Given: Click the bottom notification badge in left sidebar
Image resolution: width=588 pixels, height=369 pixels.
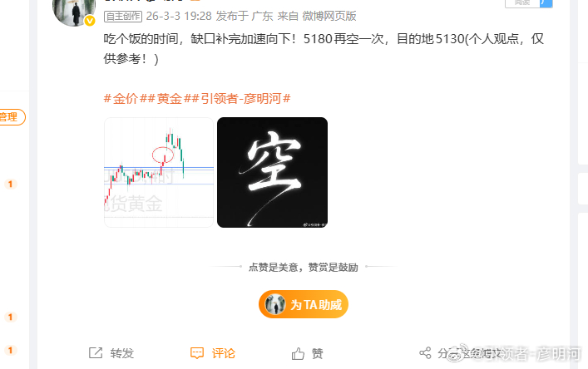Looking at the screenshot, I should click(x=11, y=350).
